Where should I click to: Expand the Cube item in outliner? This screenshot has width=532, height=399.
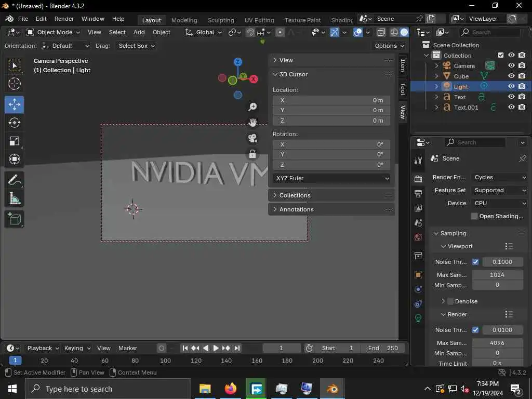coord(436,76)
